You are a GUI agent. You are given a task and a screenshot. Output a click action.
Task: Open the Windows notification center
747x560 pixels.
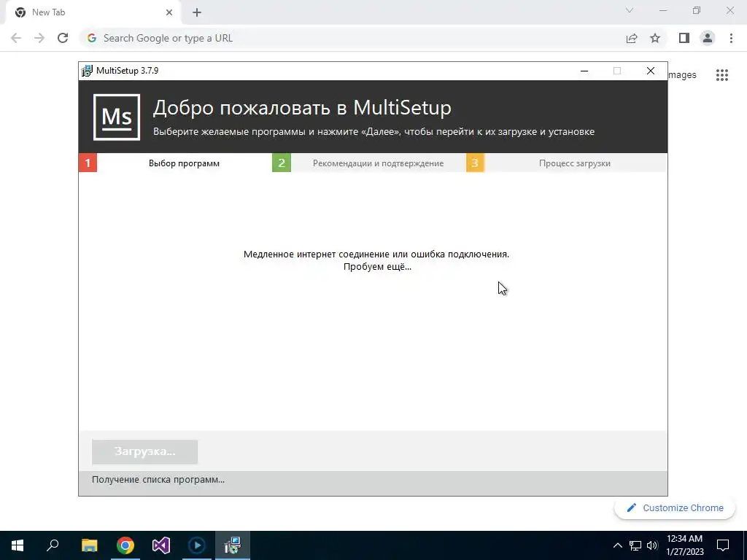[723, 545]
